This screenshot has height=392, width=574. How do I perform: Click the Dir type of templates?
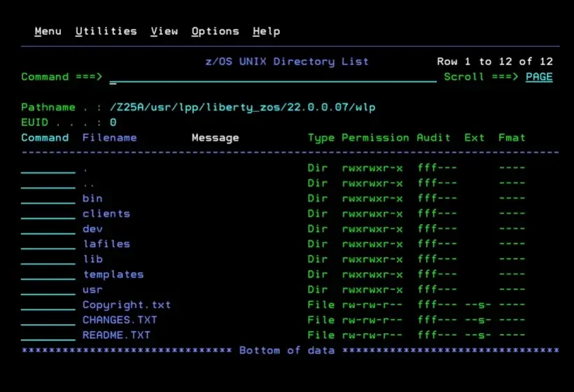coord(317,274)
